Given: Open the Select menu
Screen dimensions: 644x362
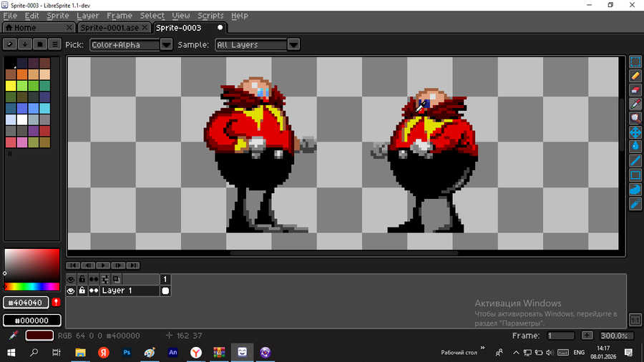Looking at the screenshot, I should [x=152, y=16].
